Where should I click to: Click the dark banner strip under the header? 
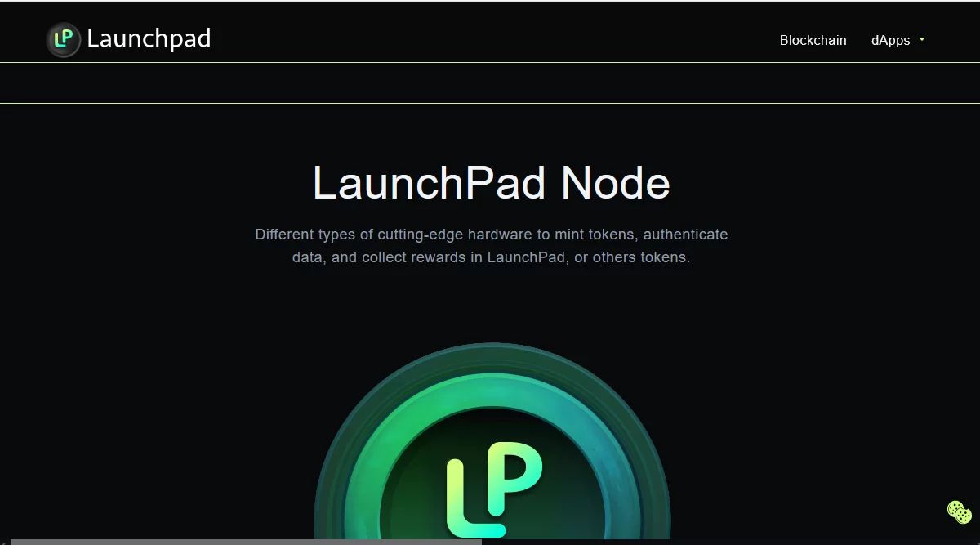point(490,82)
